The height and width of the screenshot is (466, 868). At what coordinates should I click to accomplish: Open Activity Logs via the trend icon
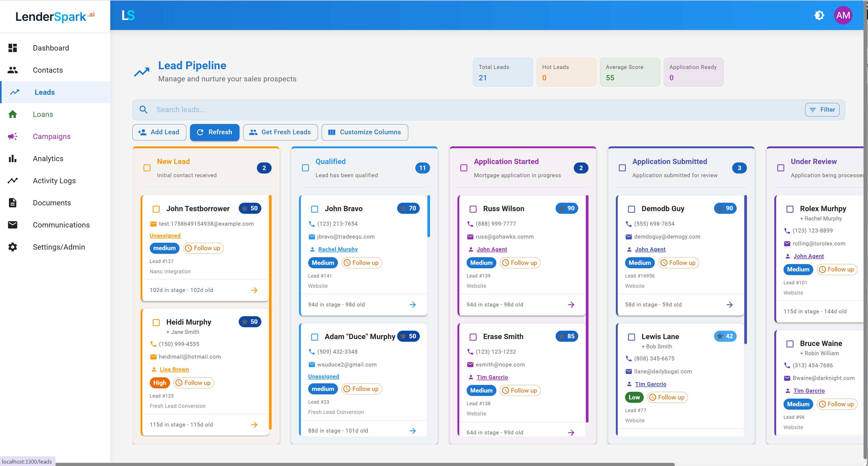(x=12, y=181)
